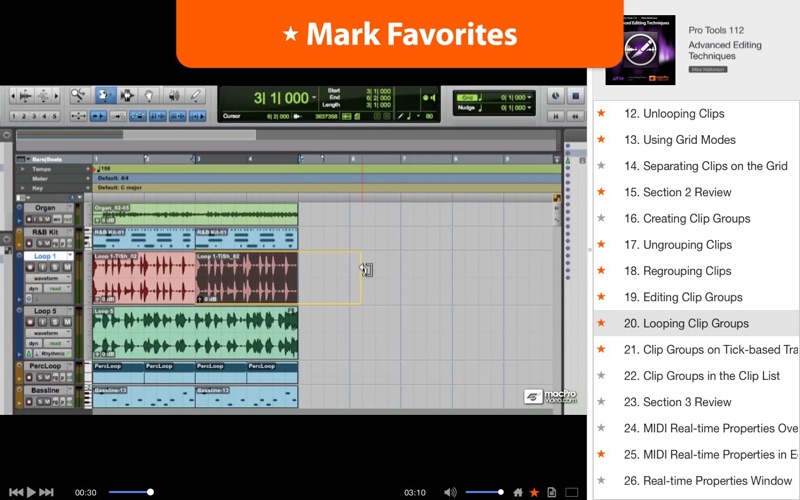
Task: Toggle favorite star for 14. Separating Clips
Action: [x=602, y=165]
